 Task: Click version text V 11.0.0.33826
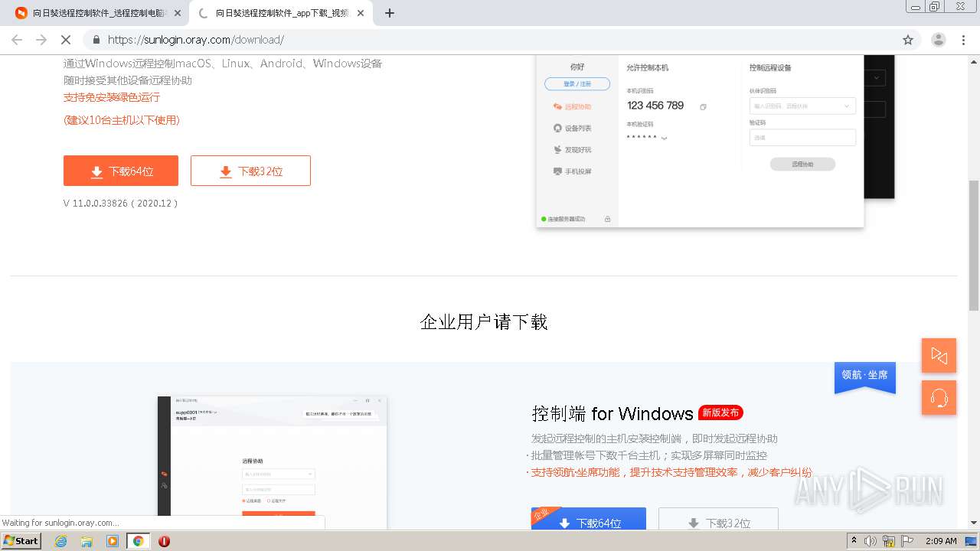pos(121,204)
